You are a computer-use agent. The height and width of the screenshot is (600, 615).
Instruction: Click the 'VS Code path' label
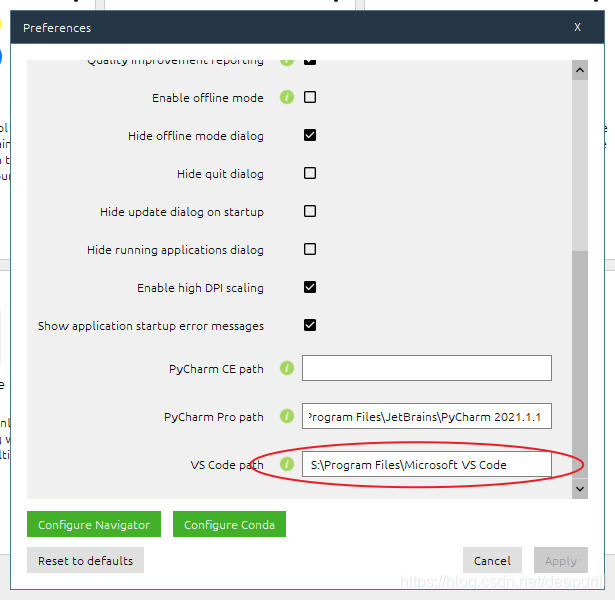[227, 465]
